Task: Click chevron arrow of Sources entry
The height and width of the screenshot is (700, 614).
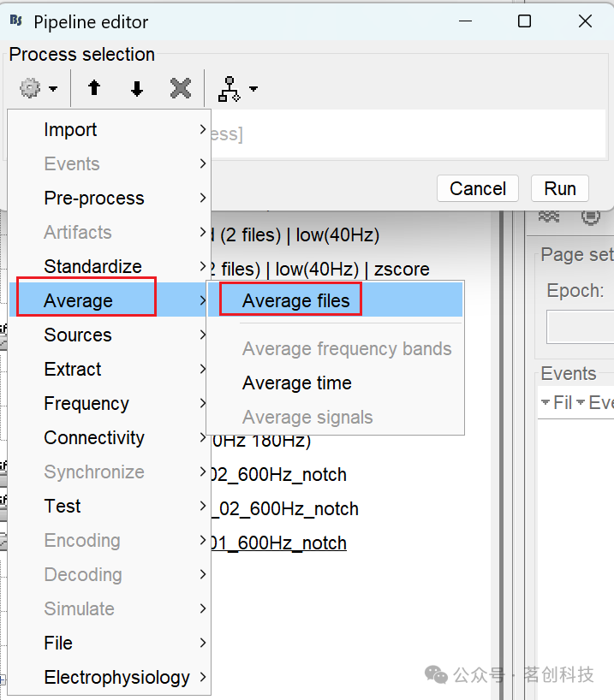Action: pos(203,335)
